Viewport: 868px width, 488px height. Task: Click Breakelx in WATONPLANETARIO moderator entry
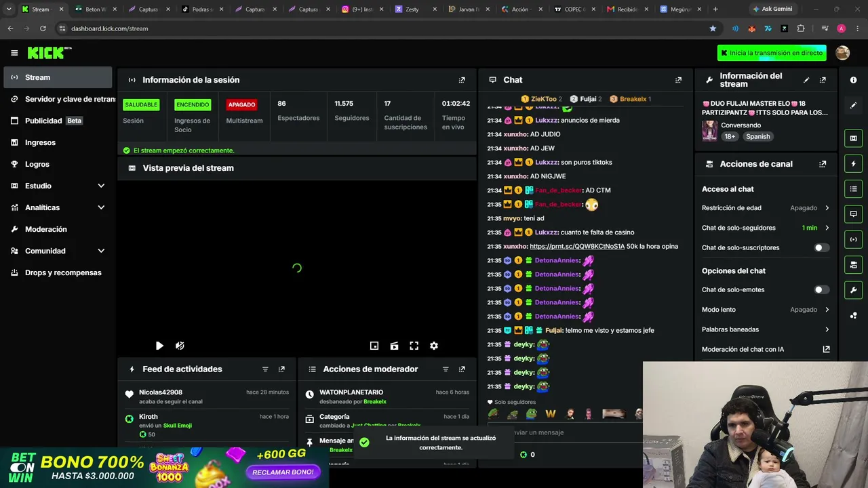pyautogui.click(x=375, y=402)
